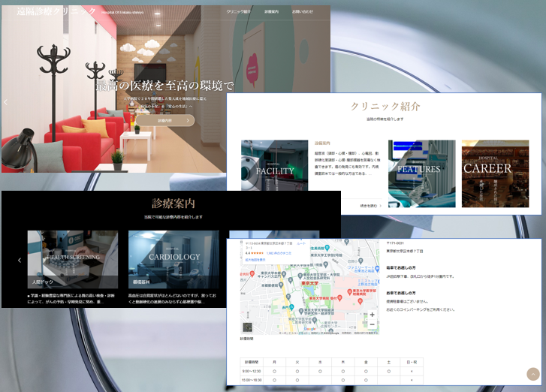Screen dimensions: 546x392
Task: Click the 9:00〜12:30 row header cell
Action: click(252, 371)
